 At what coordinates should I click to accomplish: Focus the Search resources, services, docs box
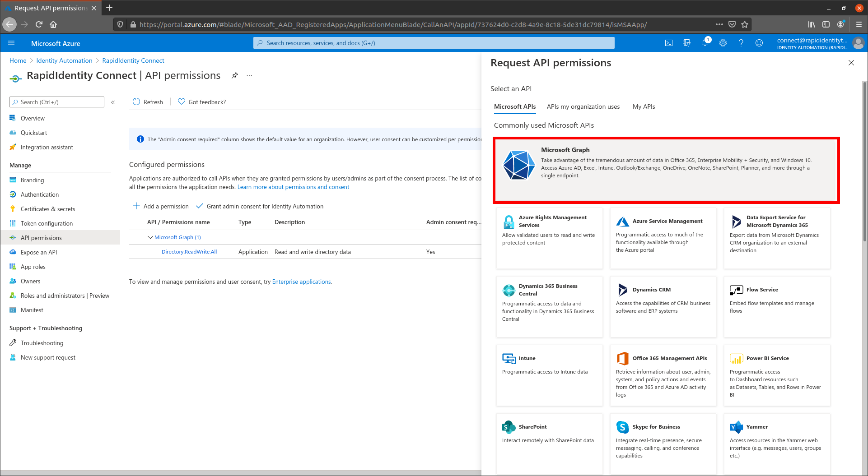click(x=434, y=43)
